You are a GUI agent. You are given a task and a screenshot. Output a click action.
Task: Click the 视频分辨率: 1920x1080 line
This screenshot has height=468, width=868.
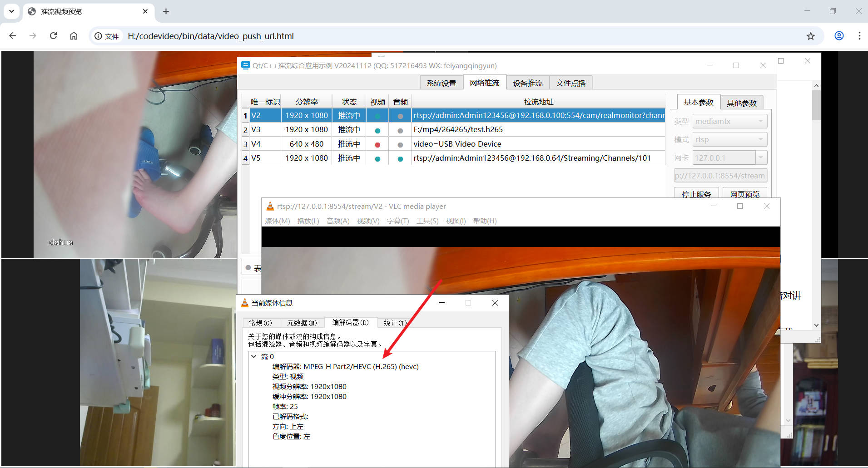click(x=309, y=386)
